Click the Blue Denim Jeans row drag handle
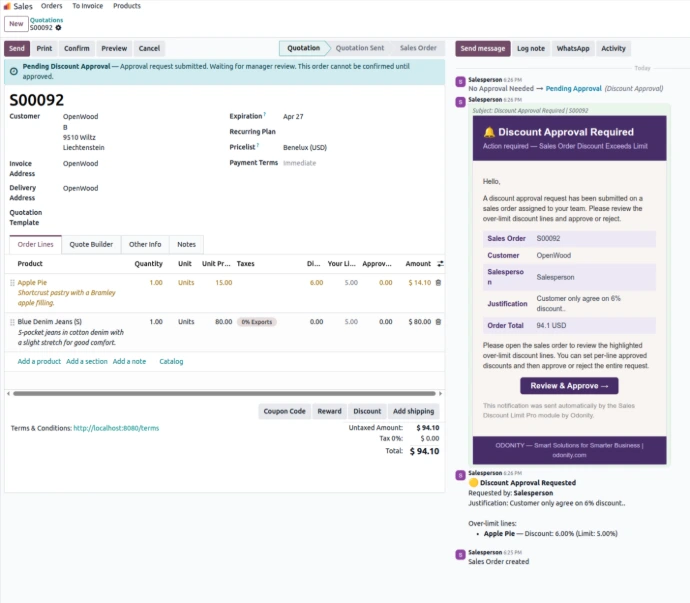Screen dimensions: 690x603 pos(11,322)
